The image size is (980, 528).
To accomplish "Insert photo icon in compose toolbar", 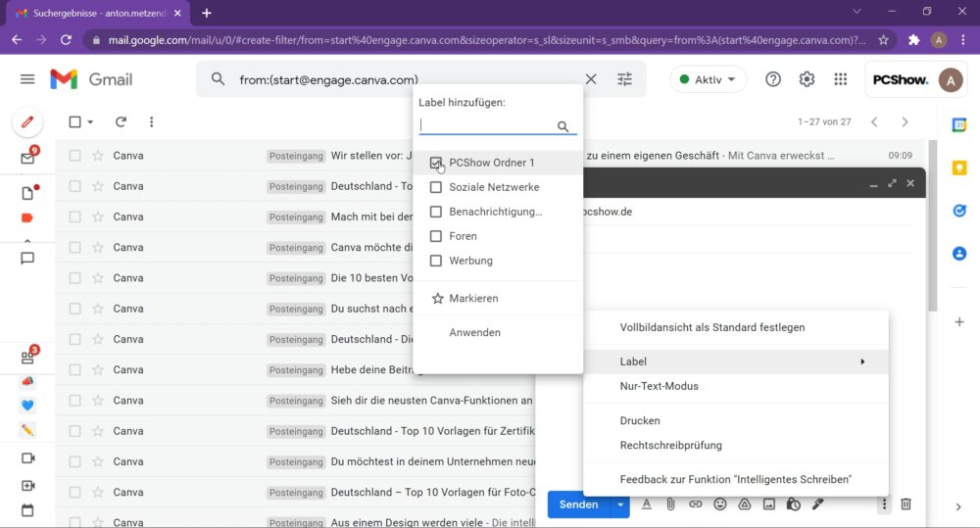I will [x=768, y=504].
